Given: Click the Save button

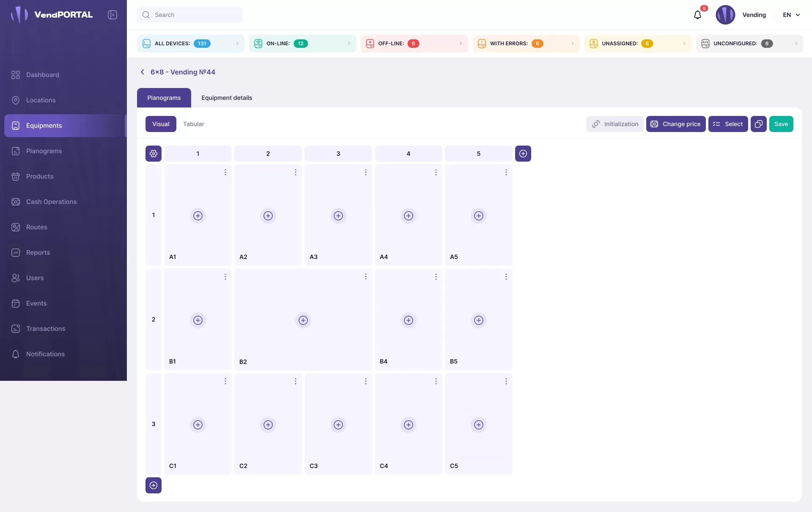Looking at the screenshot, I should [781, 124].
